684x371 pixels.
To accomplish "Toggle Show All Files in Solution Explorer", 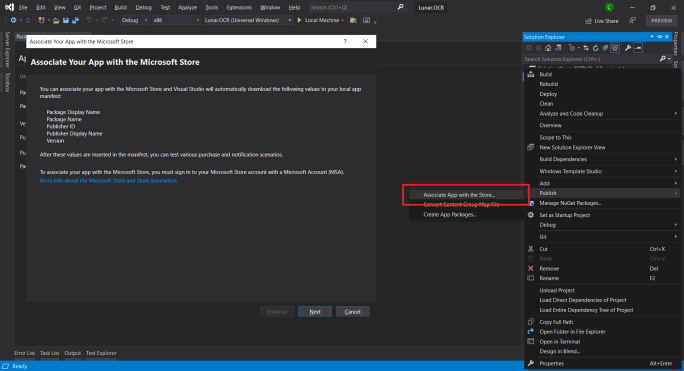I will pos(615,48).
